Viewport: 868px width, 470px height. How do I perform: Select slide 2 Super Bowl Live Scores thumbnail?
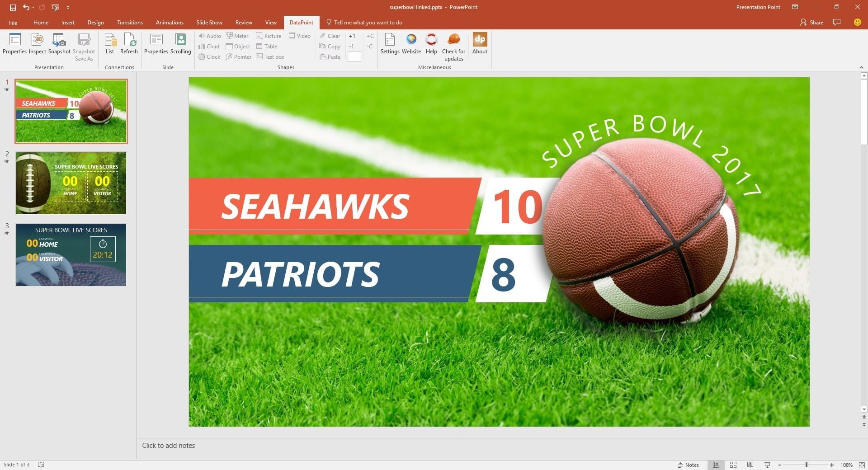pyautogui.click(x=71, y=183)
